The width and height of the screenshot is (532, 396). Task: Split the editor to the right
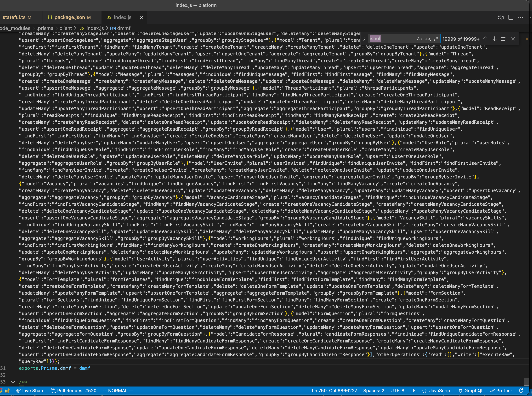(511, 17)
